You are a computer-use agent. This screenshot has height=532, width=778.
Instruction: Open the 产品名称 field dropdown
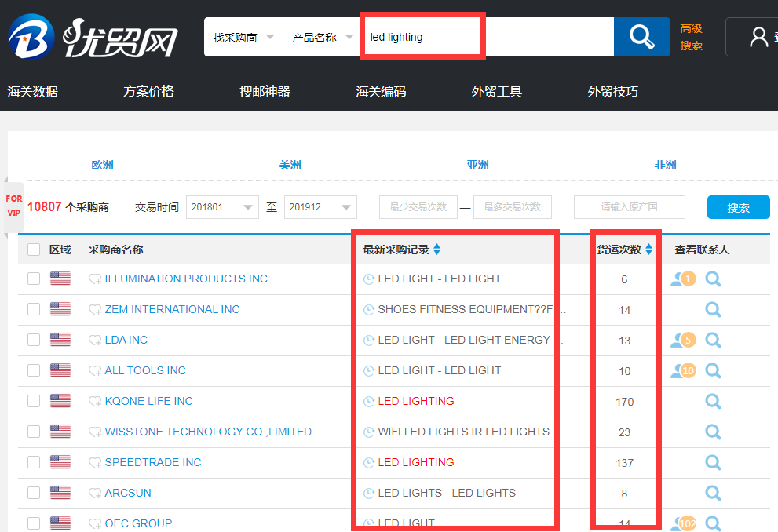pos(322,37)
